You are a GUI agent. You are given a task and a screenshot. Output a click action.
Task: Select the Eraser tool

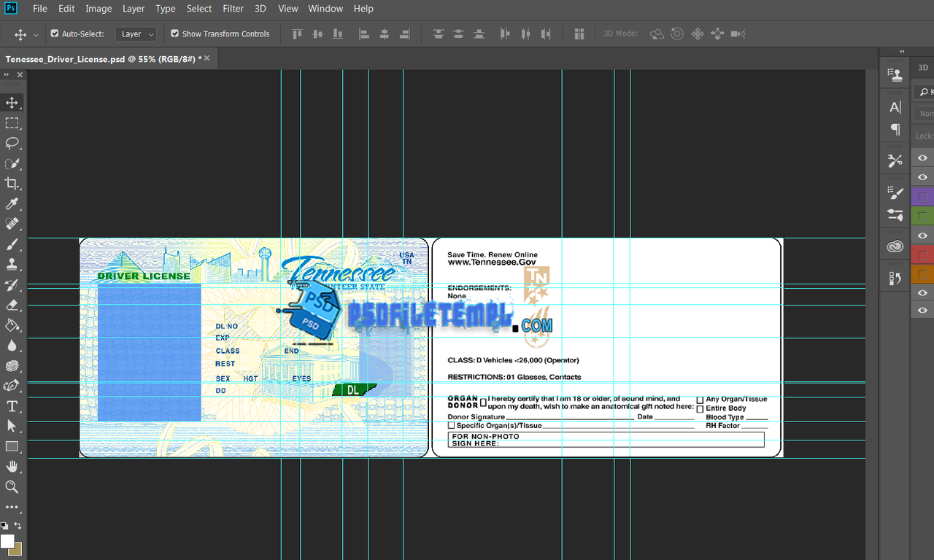coord(12,305)
